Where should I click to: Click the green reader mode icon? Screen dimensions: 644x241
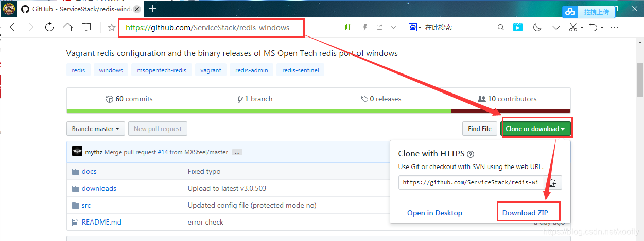click(350, 28)
